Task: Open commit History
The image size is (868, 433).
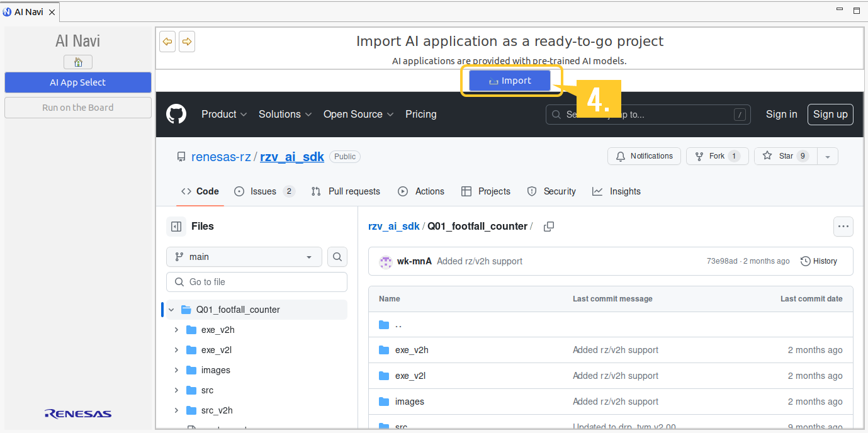Action: 819,261
